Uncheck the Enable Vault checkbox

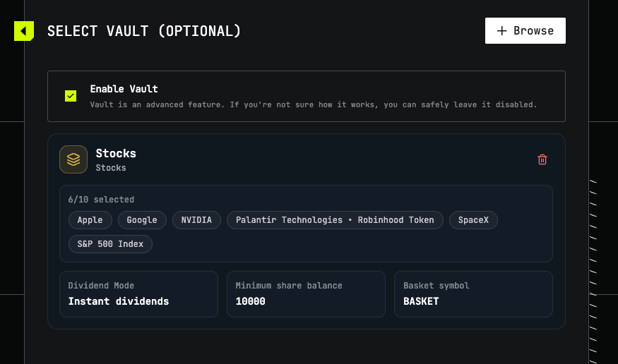[x=71, y=96]
